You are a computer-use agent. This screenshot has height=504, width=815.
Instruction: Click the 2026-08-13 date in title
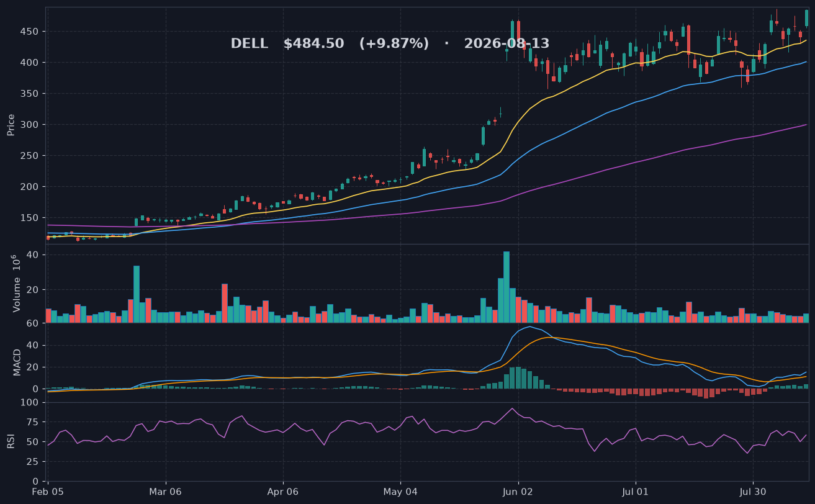coord(507,44)
